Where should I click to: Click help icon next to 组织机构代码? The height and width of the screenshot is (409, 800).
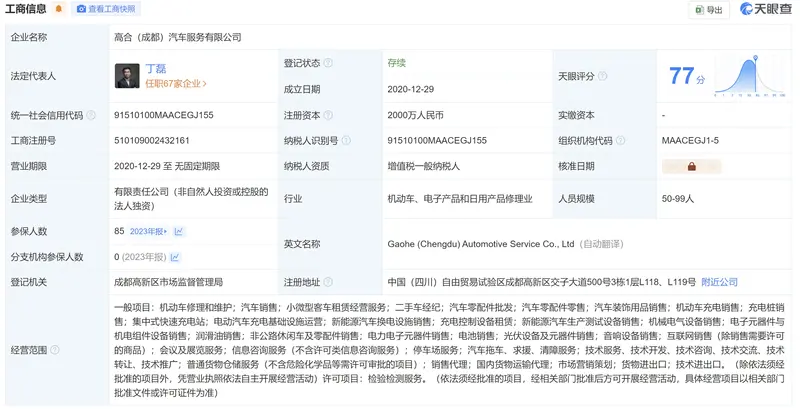(x=620, y=140)
